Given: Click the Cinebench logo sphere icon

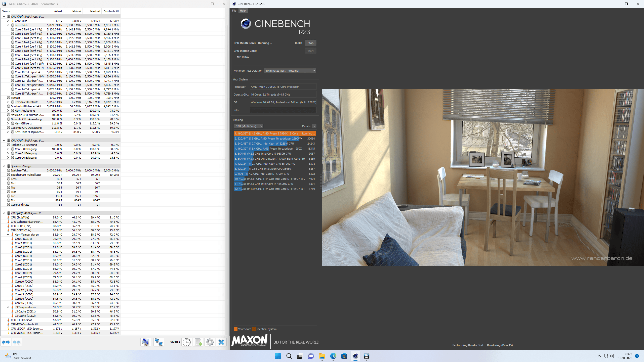Looking at the screenshot, I should [x=246, y=24].
